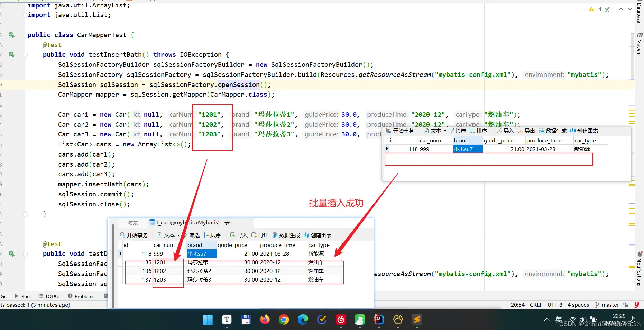Screen dimensions: 644x330
Task: Click the read-only lock toggle in status bar
Action: 626,305
